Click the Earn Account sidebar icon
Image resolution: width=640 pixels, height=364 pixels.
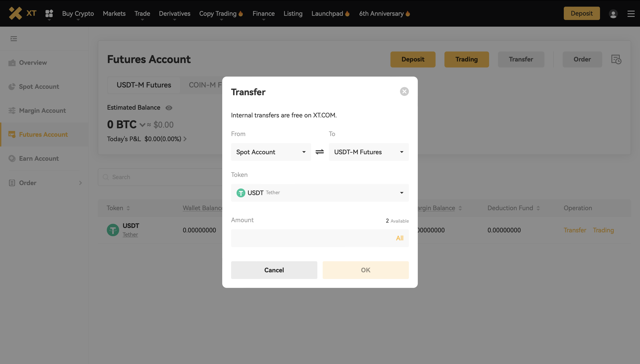pos(12,158)
